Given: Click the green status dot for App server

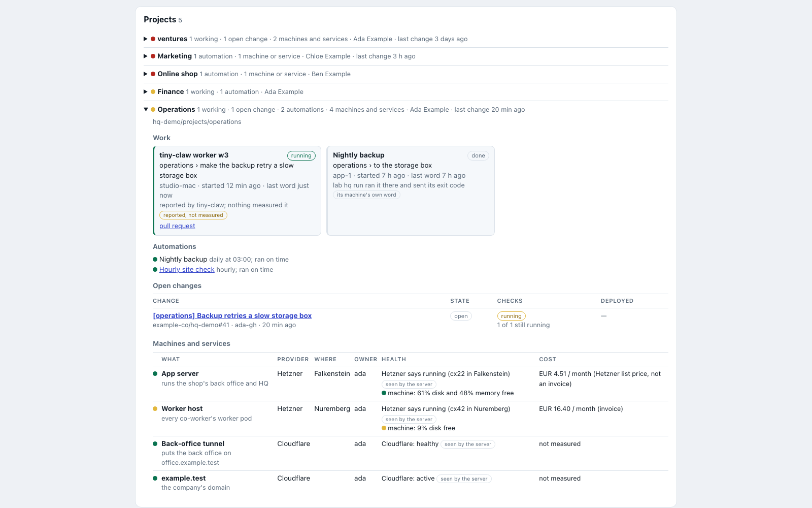Looking at the screenshot, I should 155,374.
